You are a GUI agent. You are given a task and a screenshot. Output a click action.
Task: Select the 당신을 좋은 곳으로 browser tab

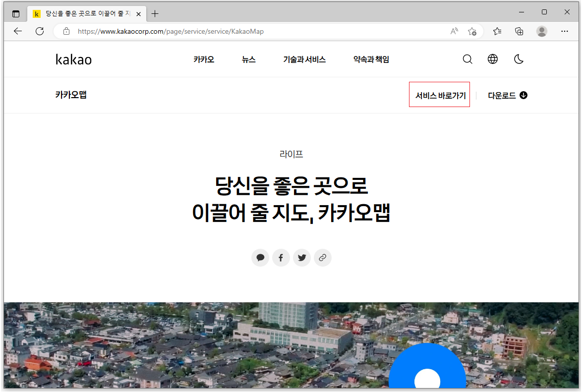click(87, 14)
